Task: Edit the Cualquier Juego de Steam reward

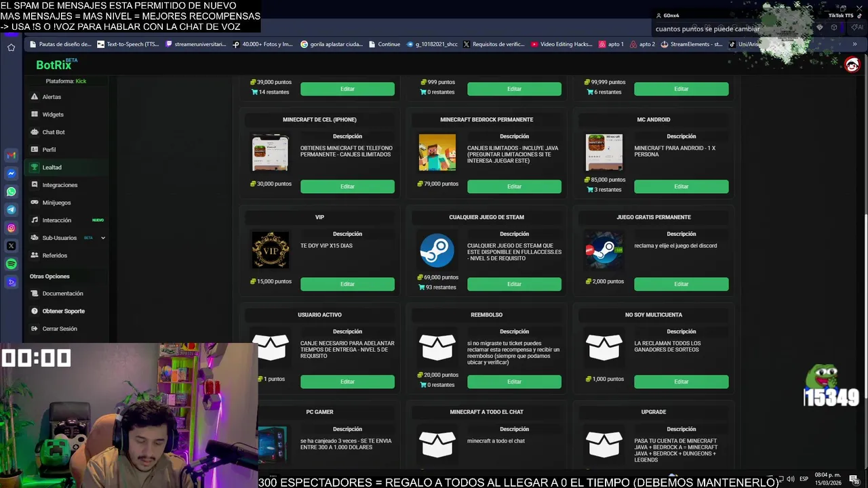Action: click(x=514, y=284)
